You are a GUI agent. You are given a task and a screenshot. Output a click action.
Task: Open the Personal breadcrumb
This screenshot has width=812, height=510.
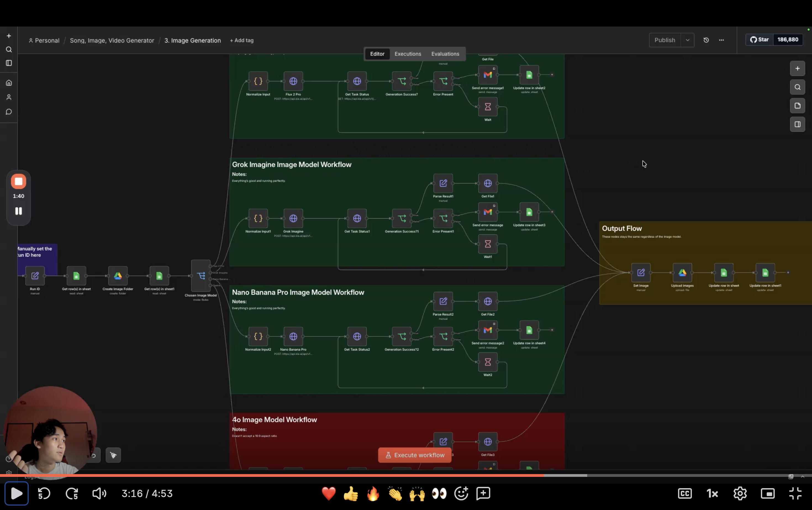pos(44,41)
